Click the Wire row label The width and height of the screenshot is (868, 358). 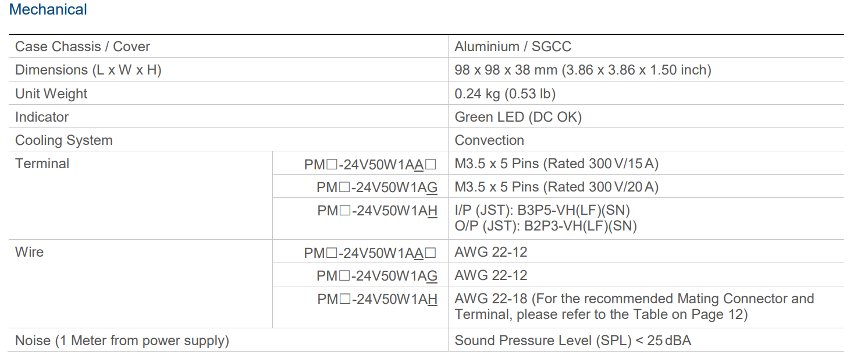[29, 252]
